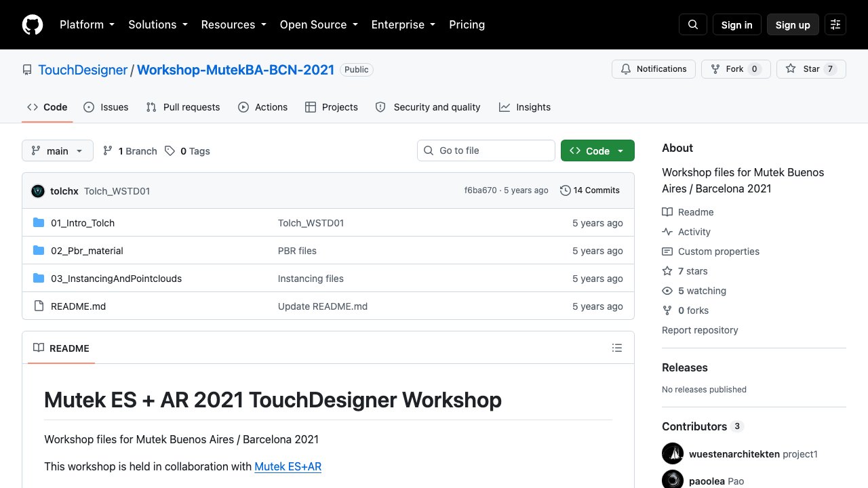Click paoolea contributor avatar
Screen dimensions: 868x488
tap(673, 480)
